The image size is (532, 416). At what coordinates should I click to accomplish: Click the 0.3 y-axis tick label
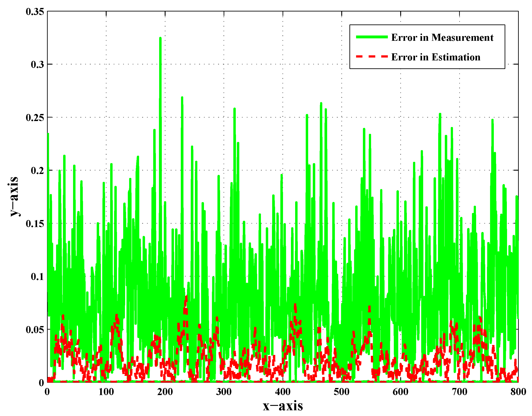37,64
